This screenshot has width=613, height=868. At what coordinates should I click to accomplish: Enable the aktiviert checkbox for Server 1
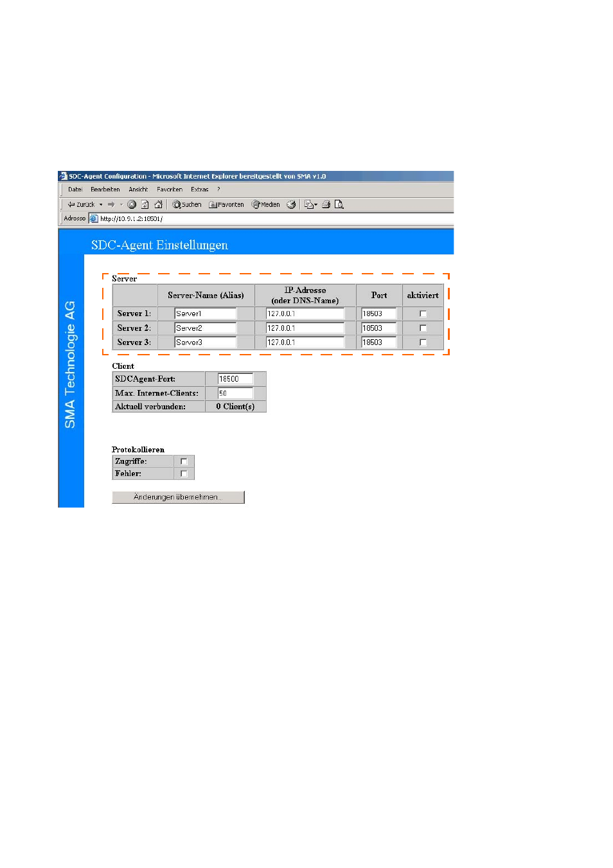[423, 314]
